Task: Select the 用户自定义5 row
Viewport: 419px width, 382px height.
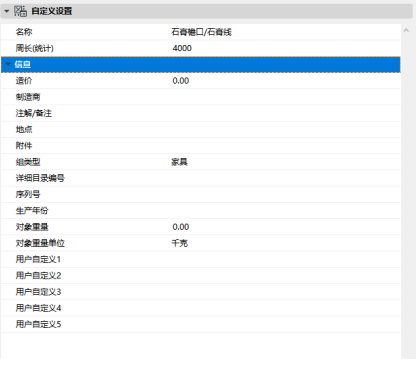Action: point(201,324)
